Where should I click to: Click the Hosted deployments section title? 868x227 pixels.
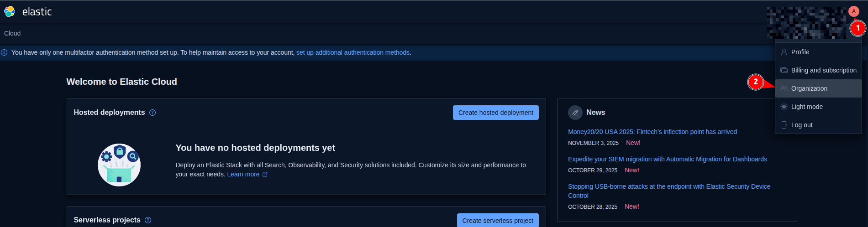(109, 113)
